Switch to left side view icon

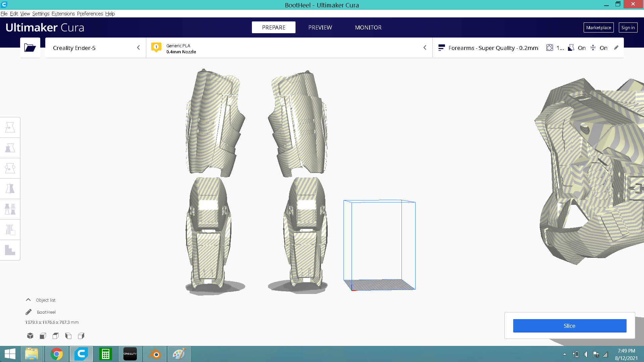pos(68,336)
